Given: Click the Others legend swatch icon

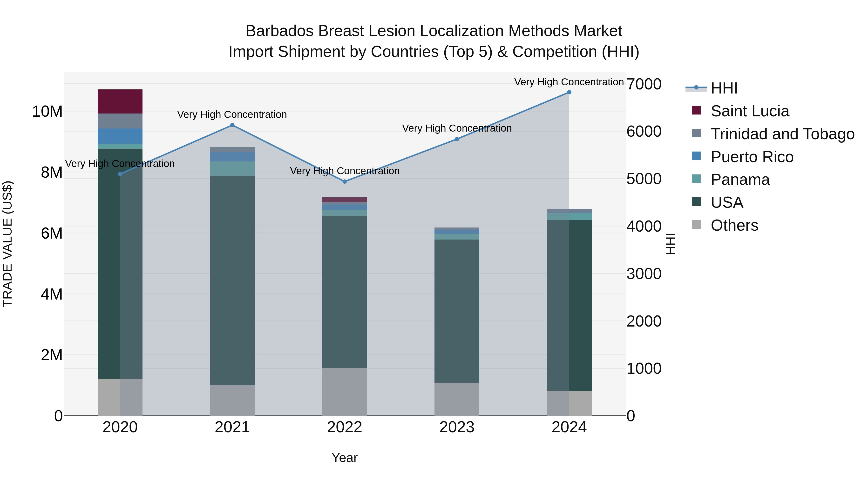Looking at the screenshot, I should point(696,225).
